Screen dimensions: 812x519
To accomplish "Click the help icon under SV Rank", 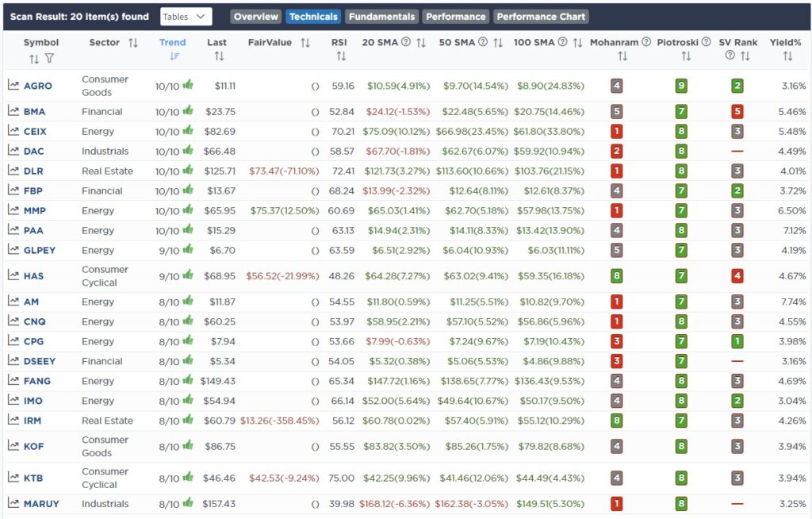I will (730, 56).
